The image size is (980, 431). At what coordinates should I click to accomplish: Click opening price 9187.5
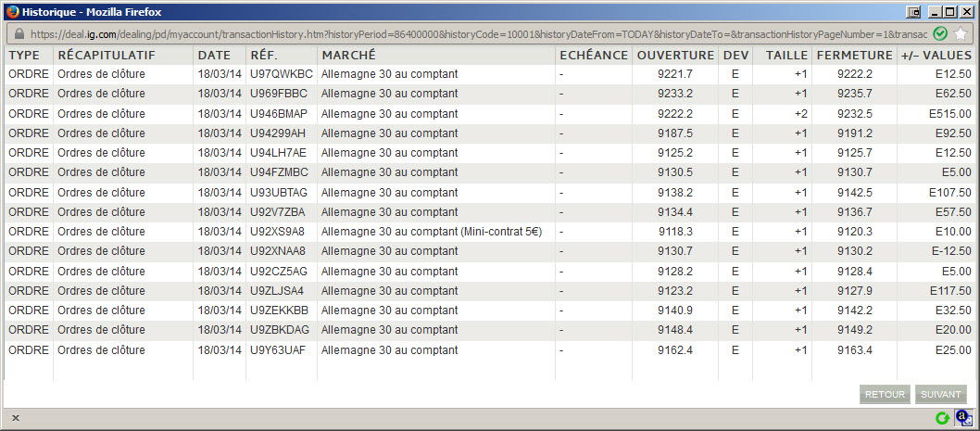click(675, 133)
